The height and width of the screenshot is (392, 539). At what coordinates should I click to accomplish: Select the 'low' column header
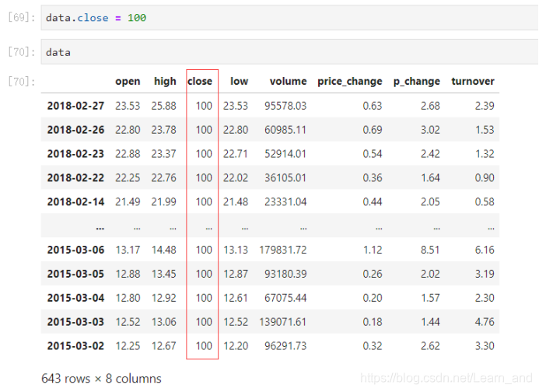(239, 82)
